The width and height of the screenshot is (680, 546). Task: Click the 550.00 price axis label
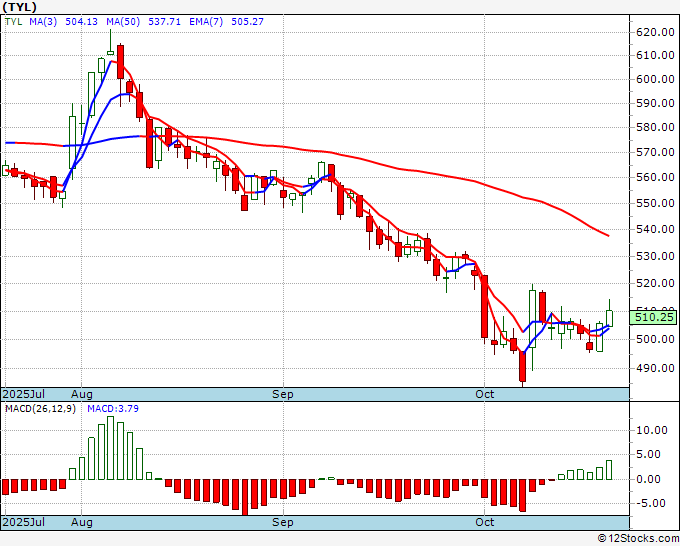pyautogui.click(x=655, y=203)
